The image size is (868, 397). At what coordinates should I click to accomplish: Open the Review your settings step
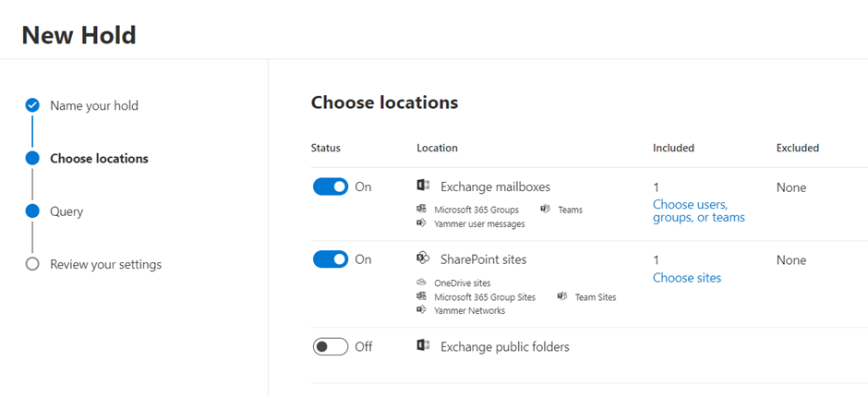click(x=106, y=264)
